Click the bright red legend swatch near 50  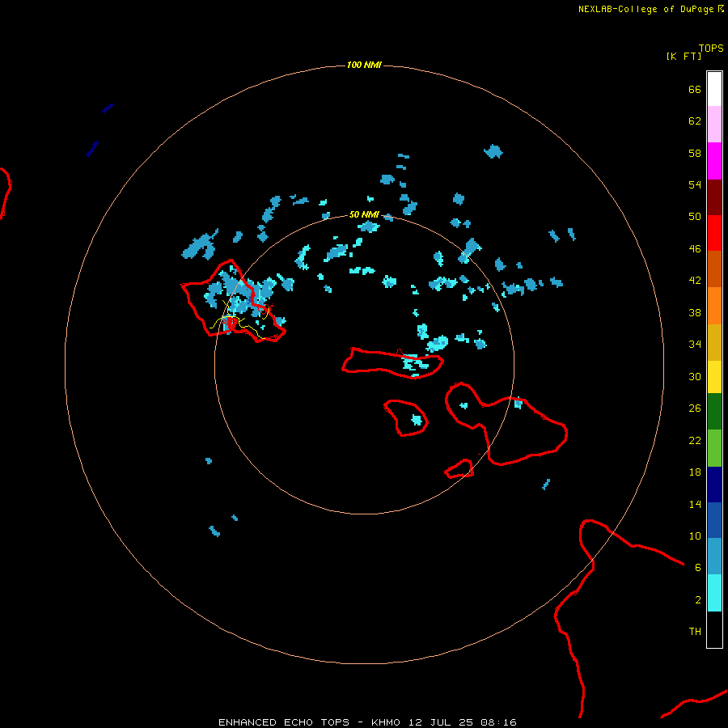714,233
